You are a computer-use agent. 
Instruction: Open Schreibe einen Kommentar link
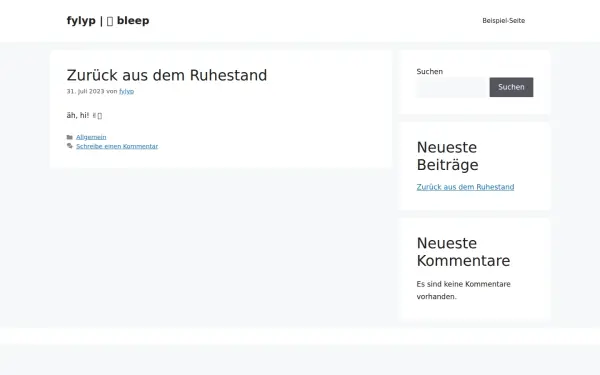[x=117, y=146]
